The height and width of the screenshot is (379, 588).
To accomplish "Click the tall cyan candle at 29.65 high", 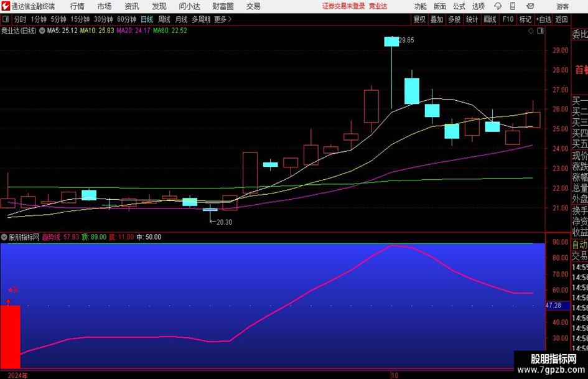I will 391,42.
